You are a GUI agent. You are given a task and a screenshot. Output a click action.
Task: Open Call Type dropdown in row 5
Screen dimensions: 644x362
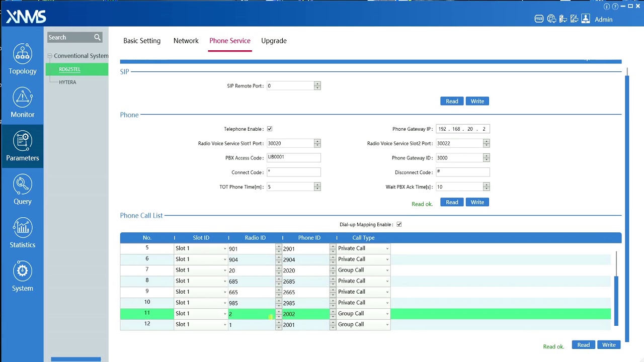point(363,248)
